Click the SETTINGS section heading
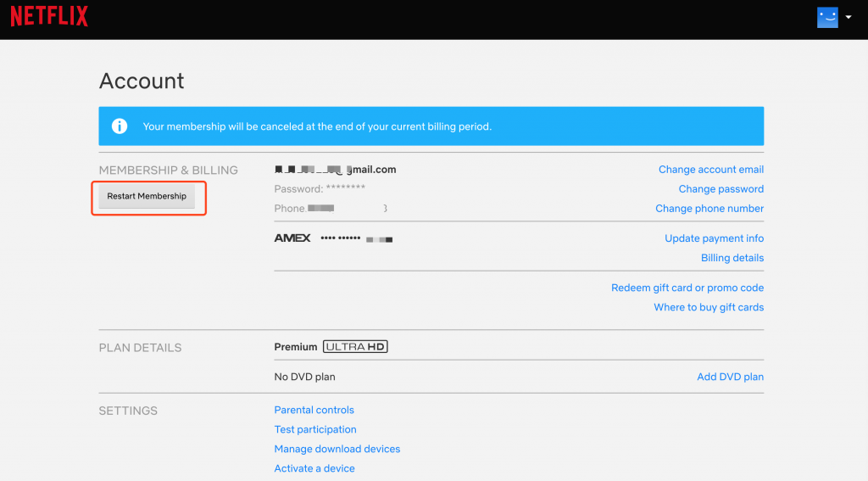Screen dimensions: 868x481 click(x=128, y=411)
